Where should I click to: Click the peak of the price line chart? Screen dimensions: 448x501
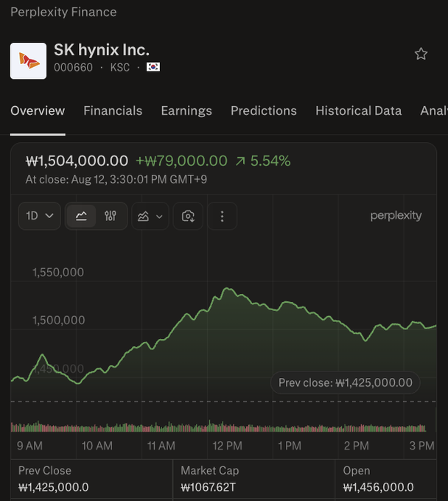[227, 289]
